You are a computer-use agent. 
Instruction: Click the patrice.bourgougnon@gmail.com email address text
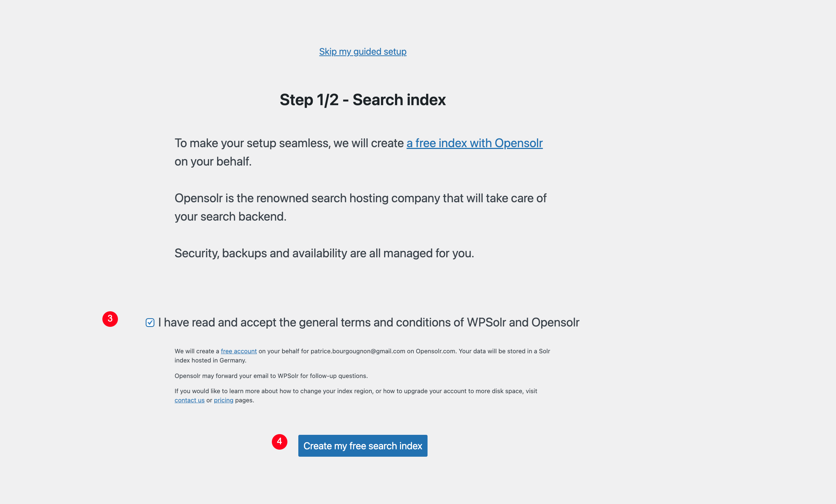point(358,351)
